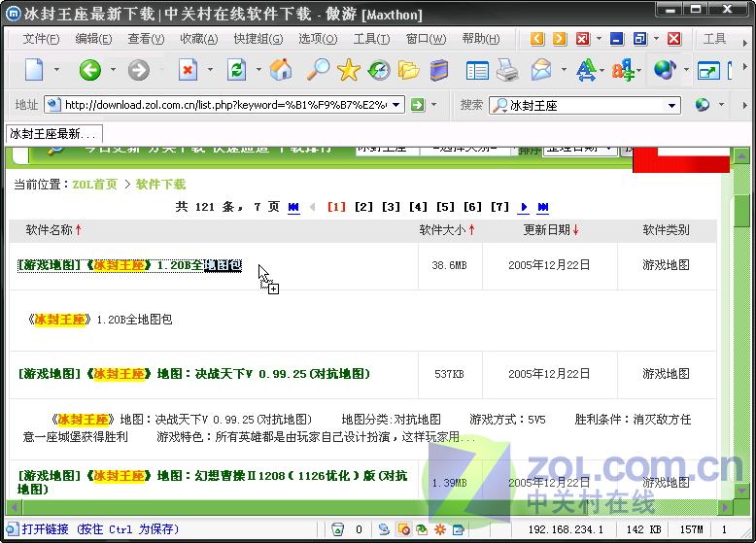Screen dimensions: 756x543
Task: Open the dropdown beside the search globe icon
Action: click(722, 105)
